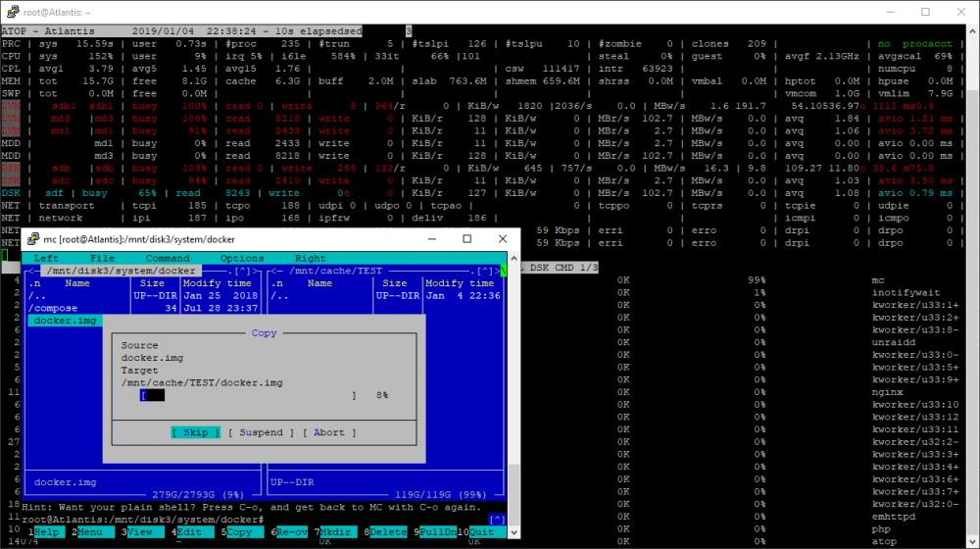Viewport: 980px width, 549px height.
Task: Click the down arrow of main terminal scrollbar
Action: pos(973,542)
